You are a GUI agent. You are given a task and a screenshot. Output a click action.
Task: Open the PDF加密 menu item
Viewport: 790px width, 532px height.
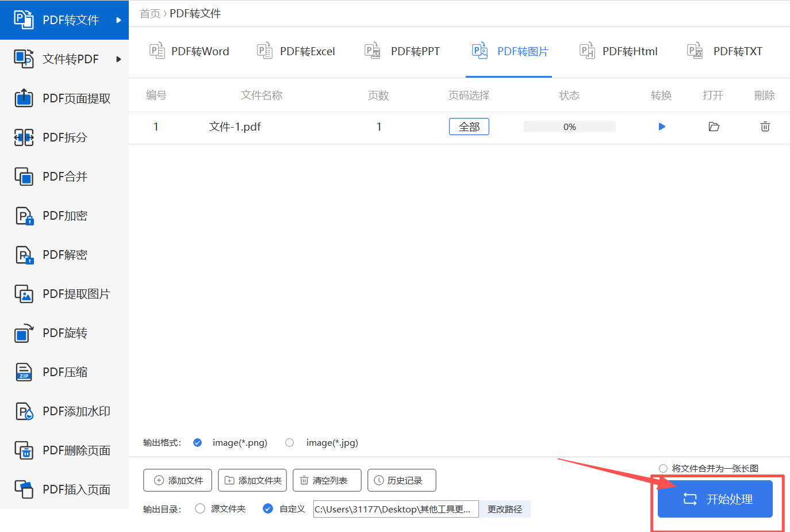pyautogui.click(x=64, y=216)
